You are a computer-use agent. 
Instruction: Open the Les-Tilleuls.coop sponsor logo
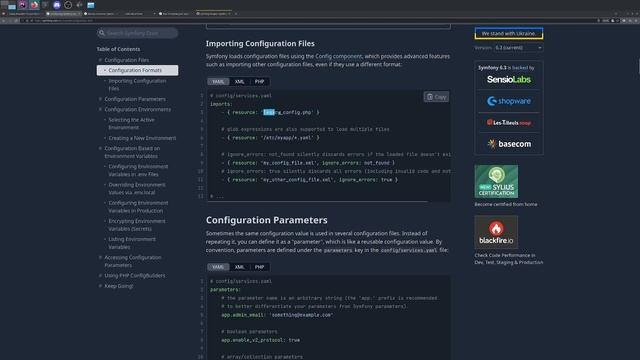click(509, 122)
